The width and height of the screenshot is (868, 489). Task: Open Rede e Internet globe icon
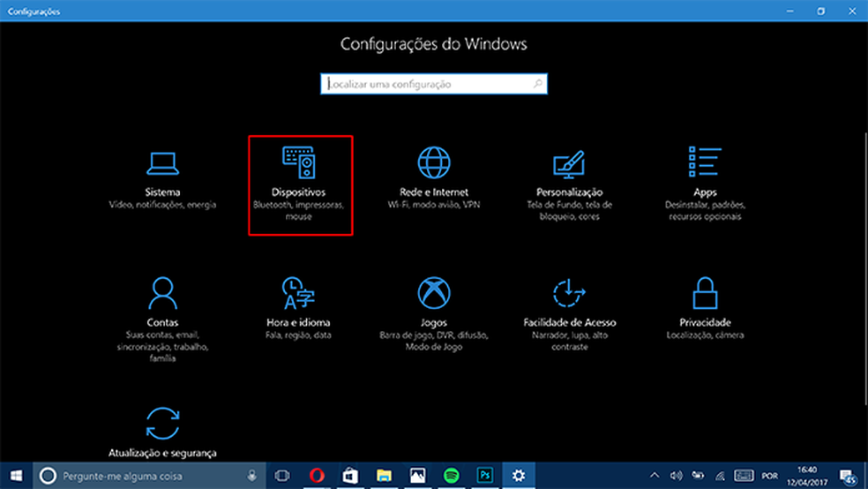point(434,162)
